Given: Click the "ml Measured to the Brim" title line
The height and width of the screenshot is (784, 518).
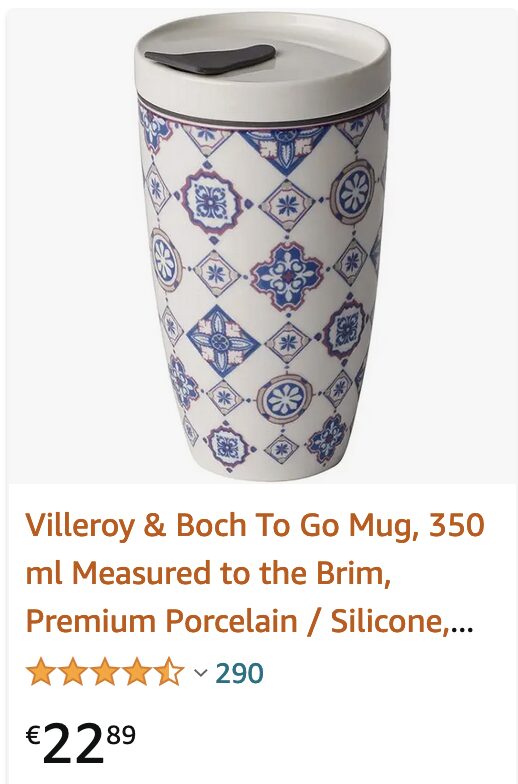Looking at the screenshot, I should [x=208, y=573].
